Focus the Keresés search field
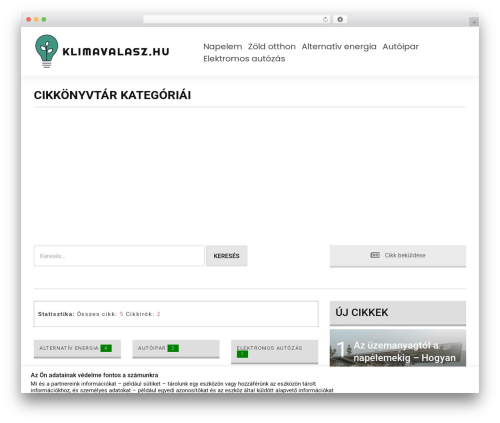Viewport: 500px width, 423px height. (x=119, y=256)
